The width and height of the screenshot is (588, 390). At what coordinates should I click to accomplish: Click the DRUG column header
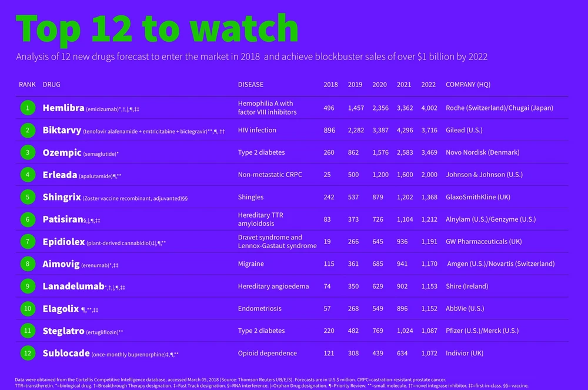point(52,85)
